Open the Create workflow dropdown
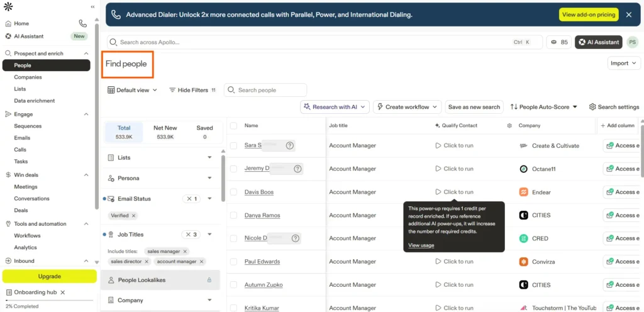 [408, 107]
